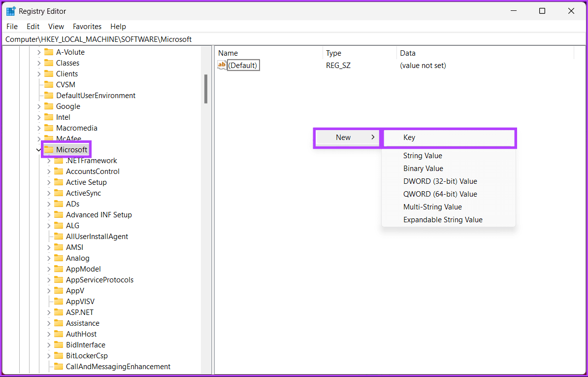The height and width of the screenshot is (377, 588).
Task: Open the File menu
Action: (12, 27)
